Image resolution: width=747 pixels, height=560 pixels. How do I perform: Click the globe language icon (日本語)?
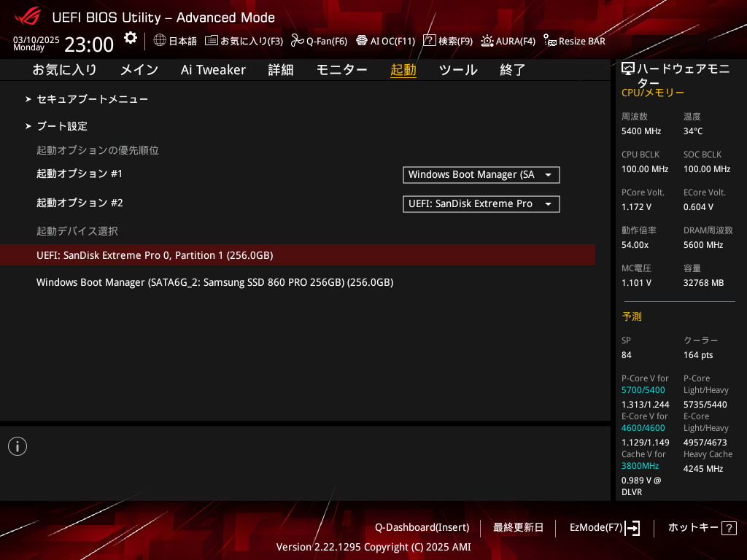point(160,41)
